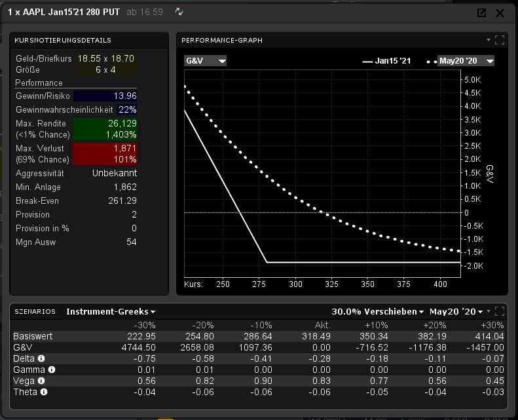Screen dimensions: 518x420
Task: Open Performance-Graph panel options arrow
Action: click(x=489, y=40)
